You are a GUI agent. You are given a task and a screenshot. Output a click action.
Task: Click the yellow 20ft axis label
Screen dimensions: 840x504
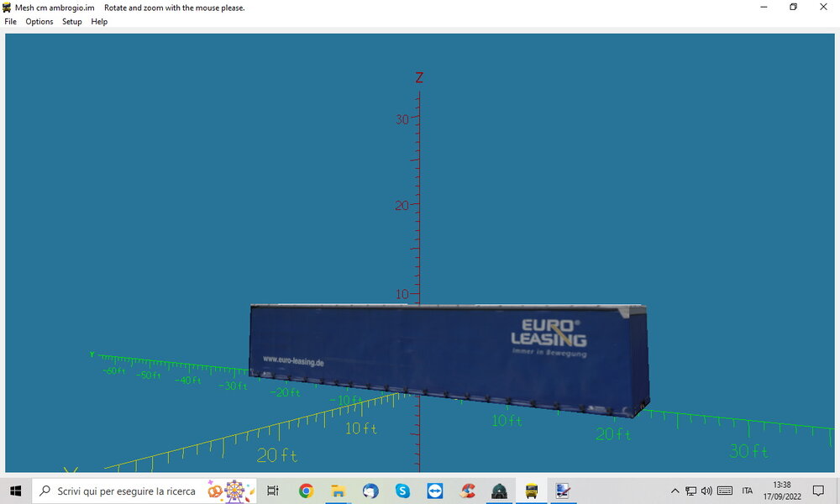coord(276,455)
